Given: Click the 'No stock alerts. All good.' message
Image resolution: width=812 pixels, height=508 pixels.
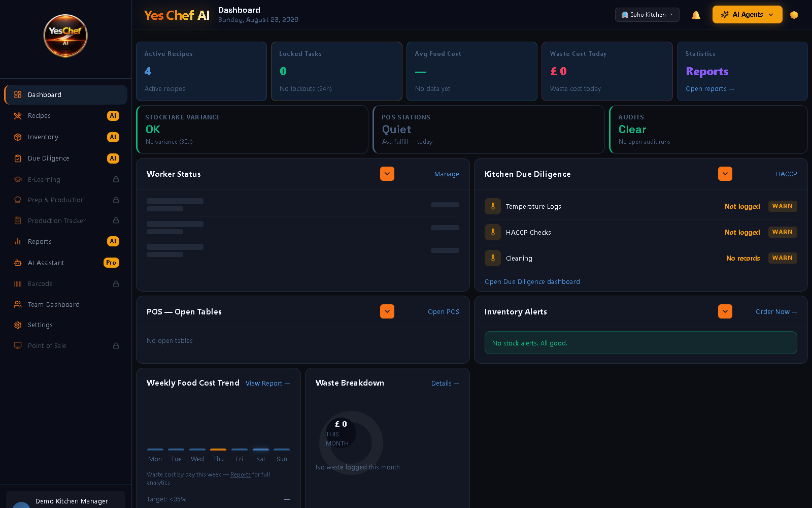Looking at the screenshot, I should tap(641, 343).
